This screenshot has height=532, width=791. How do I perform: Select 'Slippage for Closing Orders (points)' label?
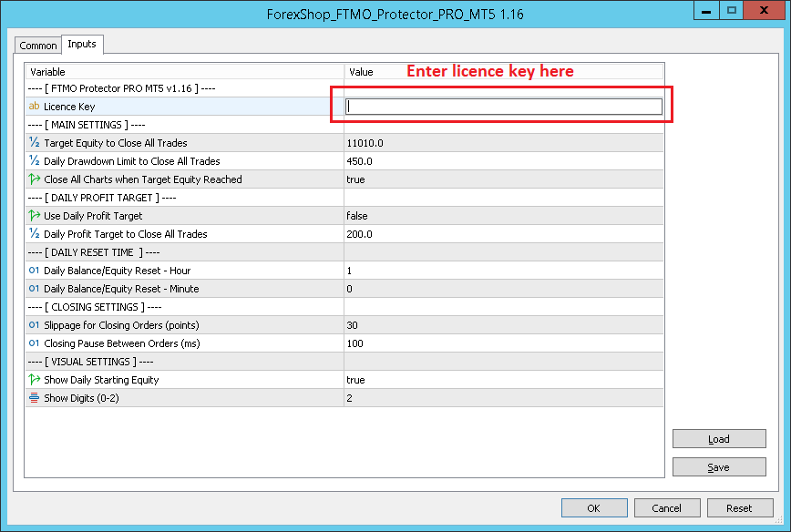(x=121, y=325)
